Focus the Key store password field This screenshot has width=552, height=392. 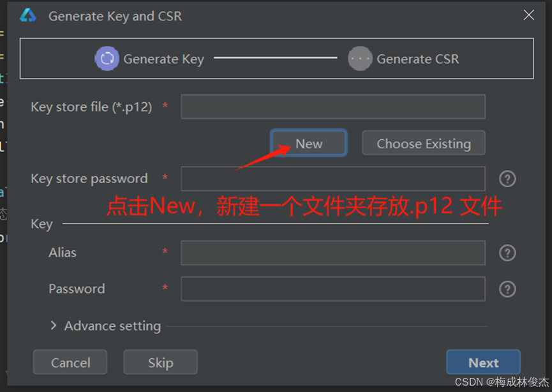coord(333,179)
